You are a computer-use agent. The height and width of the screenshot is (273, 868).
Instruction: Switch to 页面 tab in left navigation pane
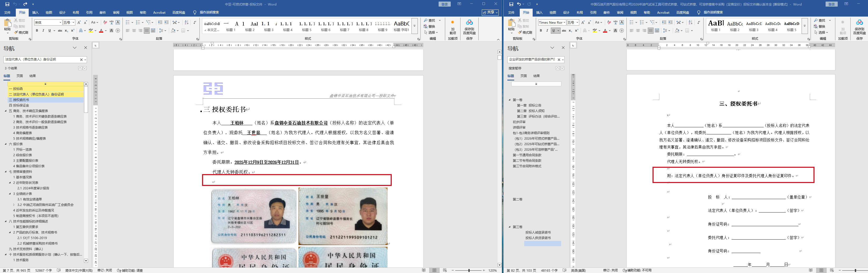pos(20,76)
